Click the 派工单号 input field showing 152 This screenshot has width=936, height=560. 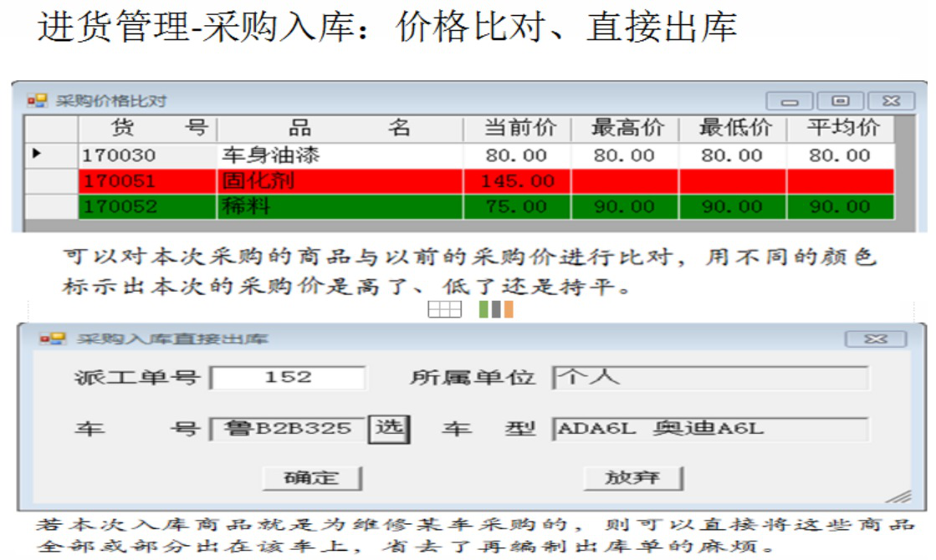point(288,378)
